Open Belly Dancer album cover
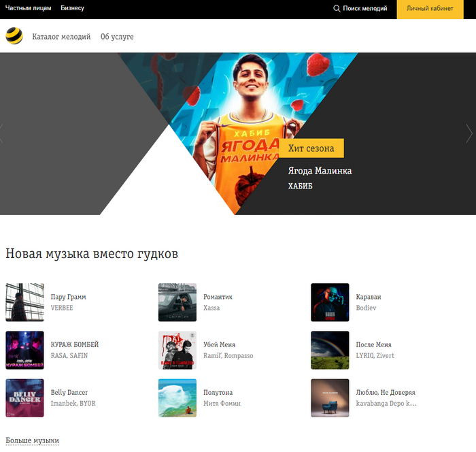Image resolution: width=476 pixels, height=452 pixels. click(25, 398)
